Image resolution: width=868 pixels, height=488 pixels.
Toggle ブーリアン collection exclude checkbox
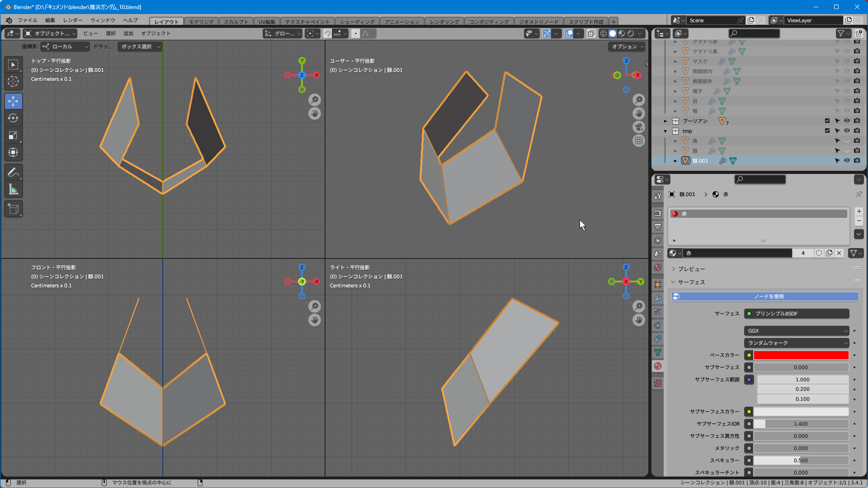click(x=827, y=121)
